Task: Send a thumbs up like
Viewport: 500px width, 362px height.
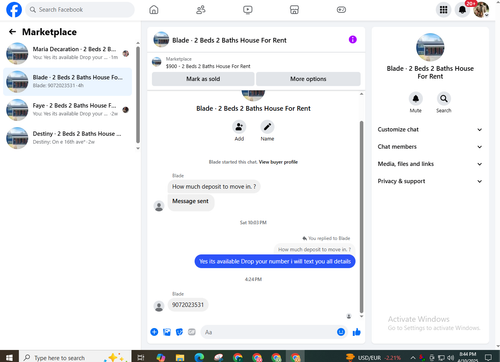Action: coord(357,332)
